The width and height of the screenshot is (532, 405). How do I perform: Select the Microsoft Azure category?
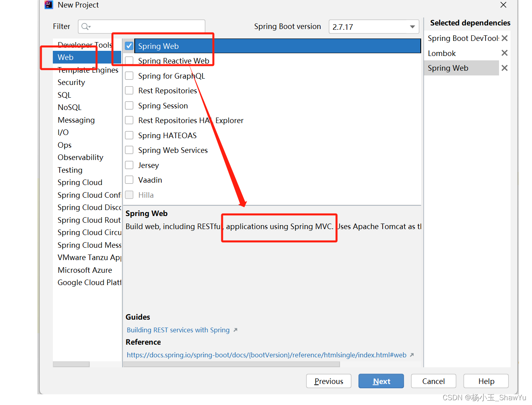[x=85, y=270]
